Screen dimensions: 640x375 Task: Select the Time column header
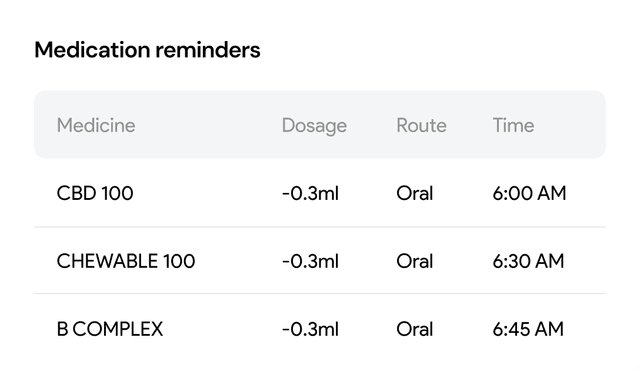pos(513,125)
